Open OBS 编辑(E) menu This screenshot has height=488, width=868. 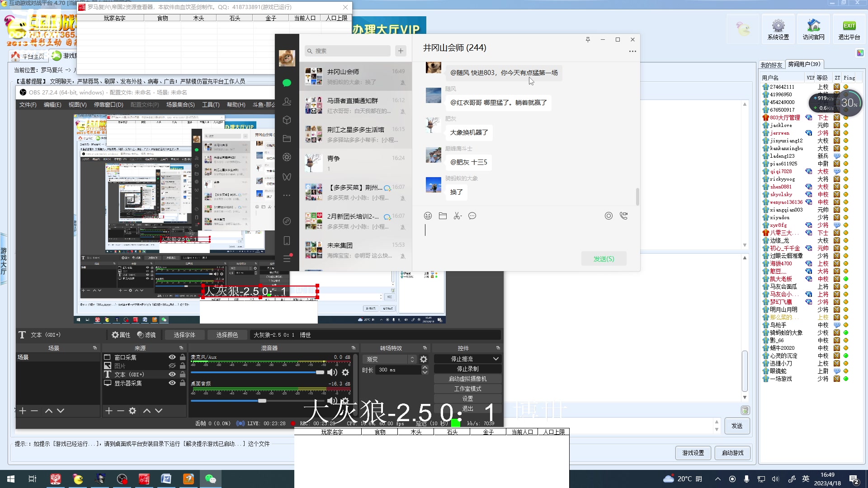(52, 105)
